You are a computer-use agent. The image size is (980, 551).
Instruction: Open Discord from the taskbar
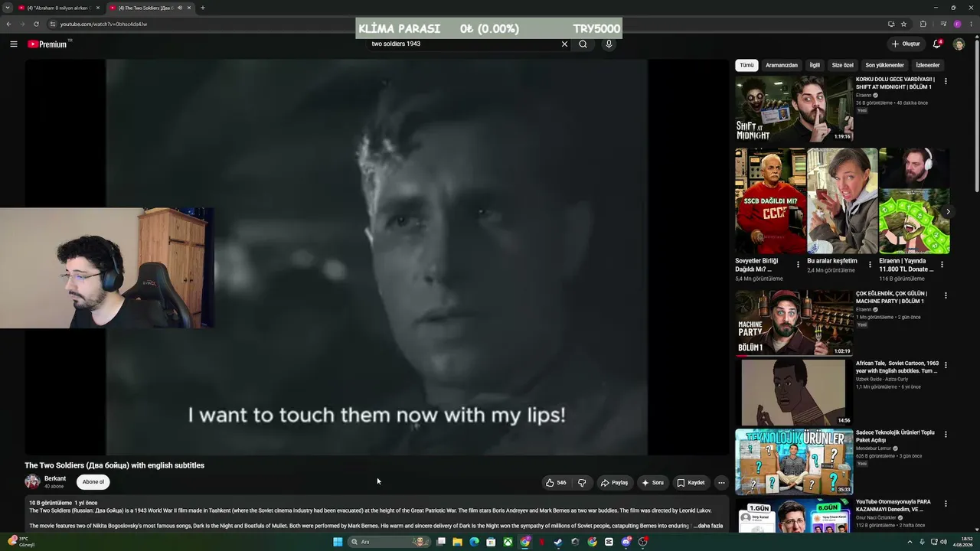coord(626,542)
